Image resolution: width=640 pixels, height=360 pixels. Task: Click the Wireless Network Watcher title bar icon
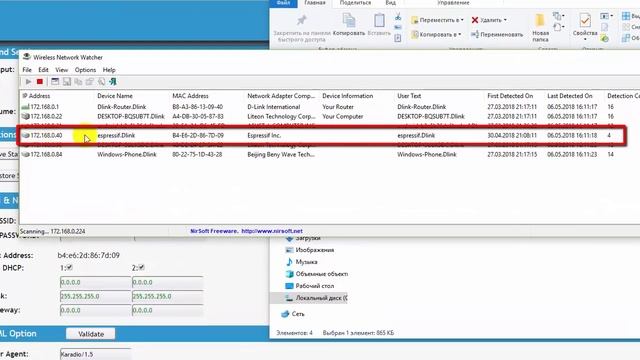click(27, 57)
